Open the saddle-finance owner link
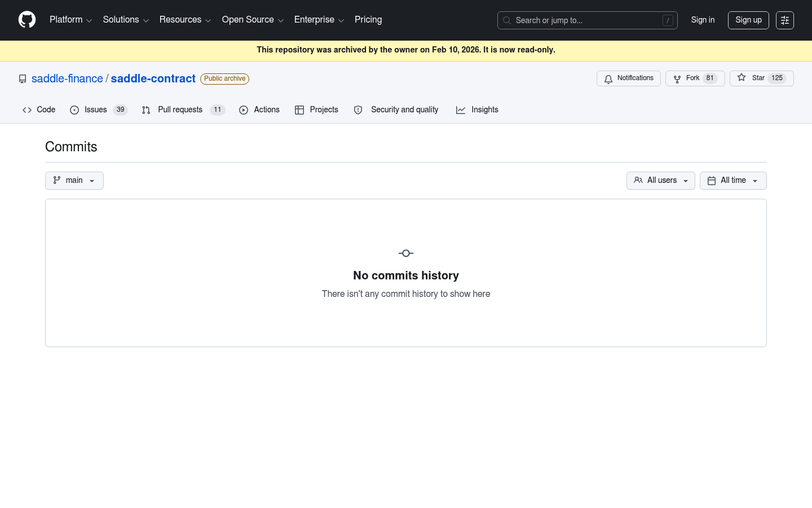The image size is (812, 508). click(67, 78)
